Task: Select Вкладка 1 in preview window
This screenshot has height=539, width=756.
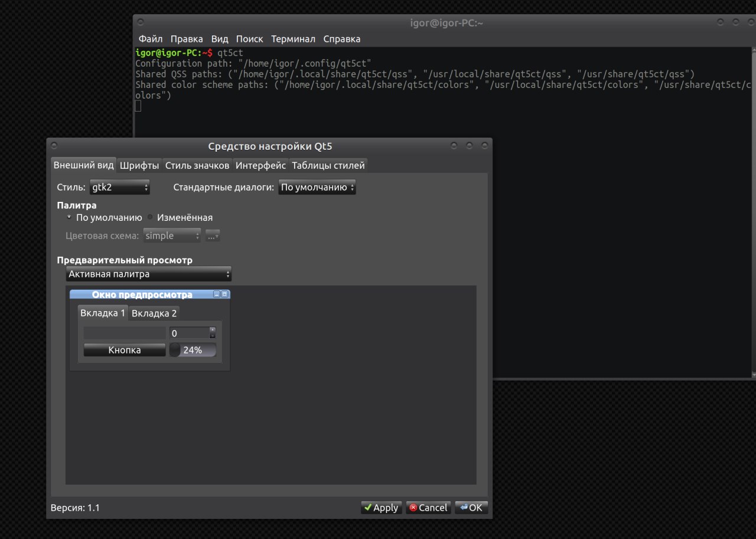Action: coord(103,313)
